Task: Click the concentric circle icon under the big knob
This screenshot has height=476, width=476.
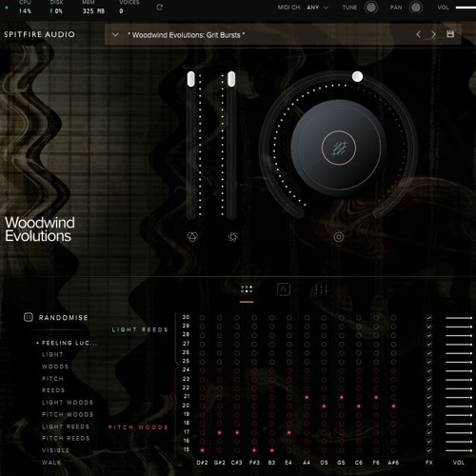Action: click(339, 237)
